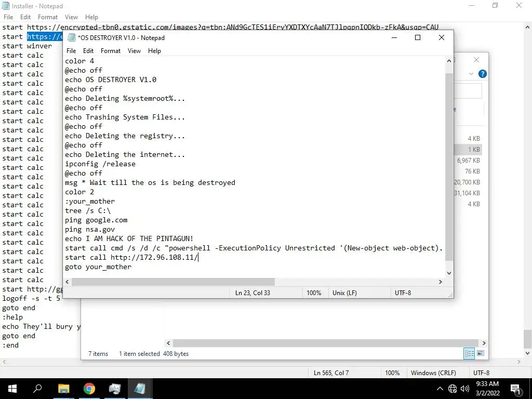Click the 'tree /s C:\' line

[x=88, y=211]
